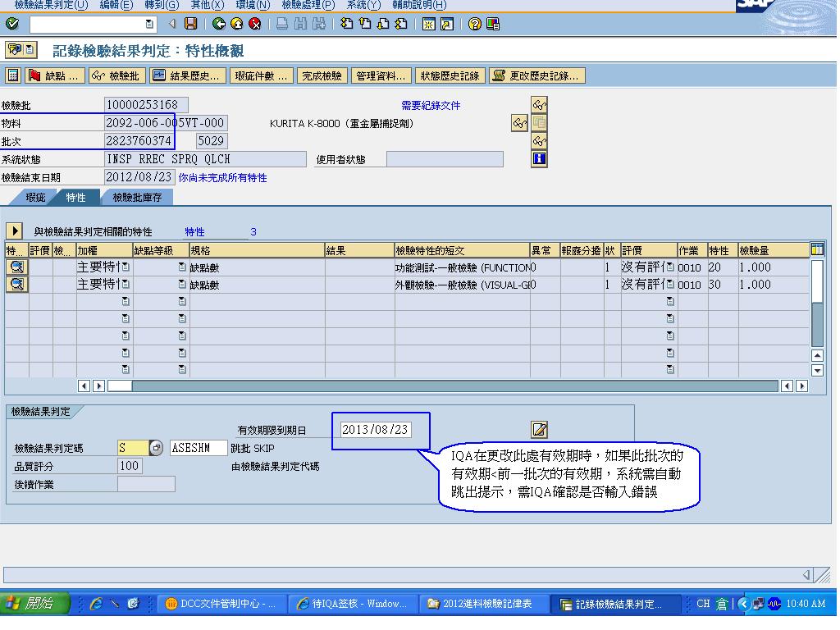Viewport: 840px width, 630px height.
Task: Switch to the 瑕疵 tab
Action: (x=35, y=197)
